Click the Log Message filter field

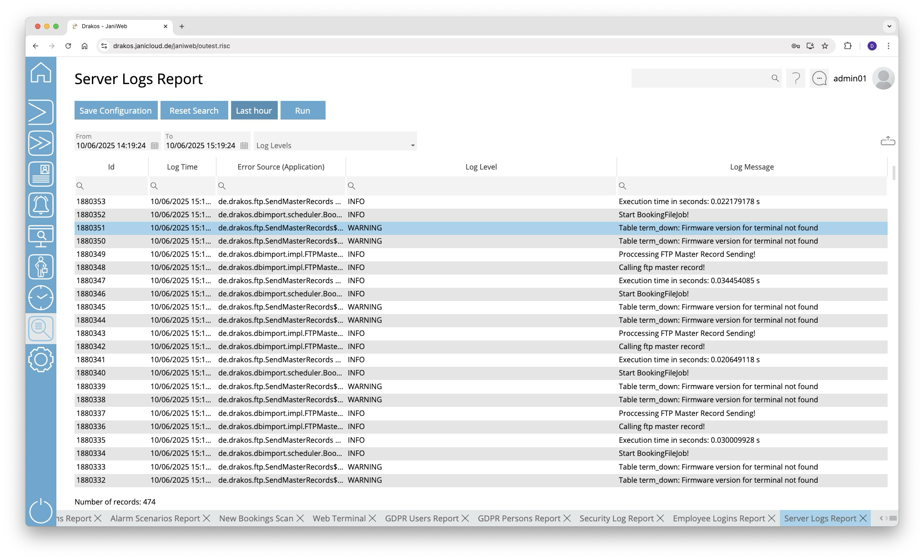(x=755, y=186)
